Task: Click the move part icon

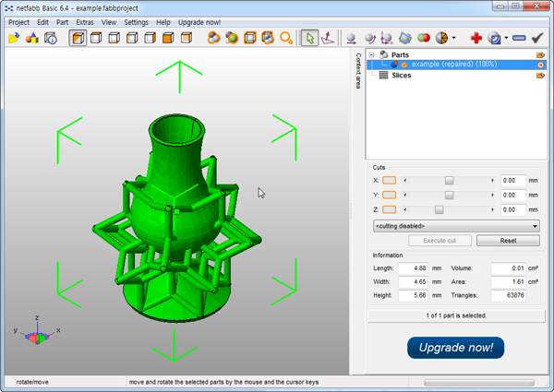Action: tap(351, 38)
